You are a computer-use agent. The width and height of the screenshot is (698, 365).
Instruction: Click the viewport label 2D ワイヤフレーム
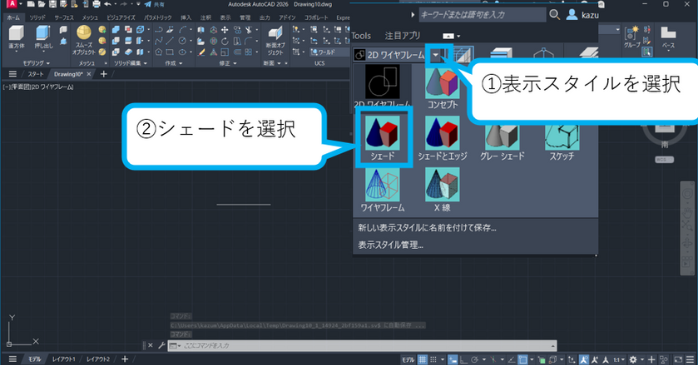[52, 87]
